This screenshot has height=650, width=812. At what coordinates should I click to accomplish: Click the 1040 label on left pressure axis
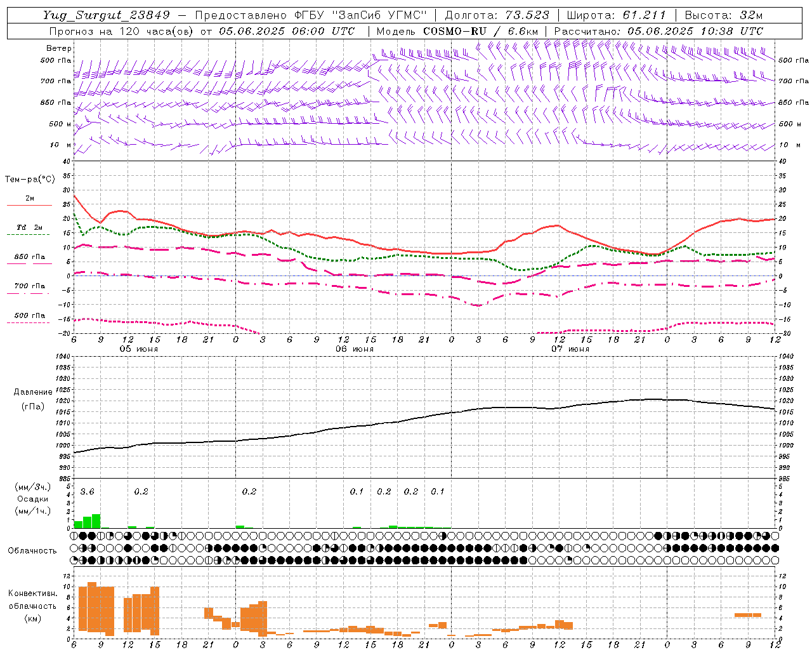(x=63, y=356)
